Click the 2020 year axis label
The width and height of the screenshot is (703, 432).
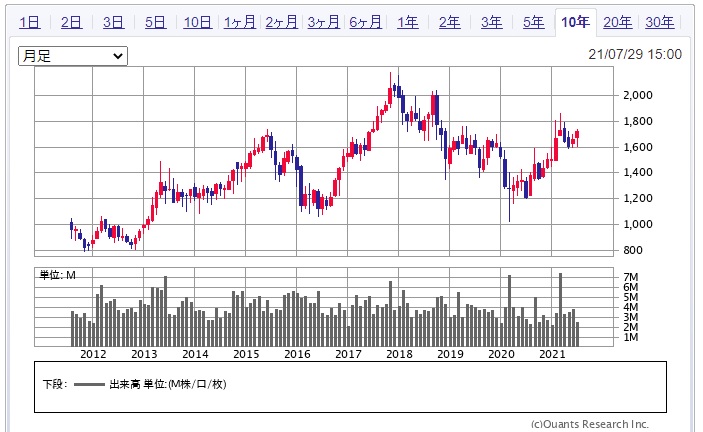(x=501, y=354)
